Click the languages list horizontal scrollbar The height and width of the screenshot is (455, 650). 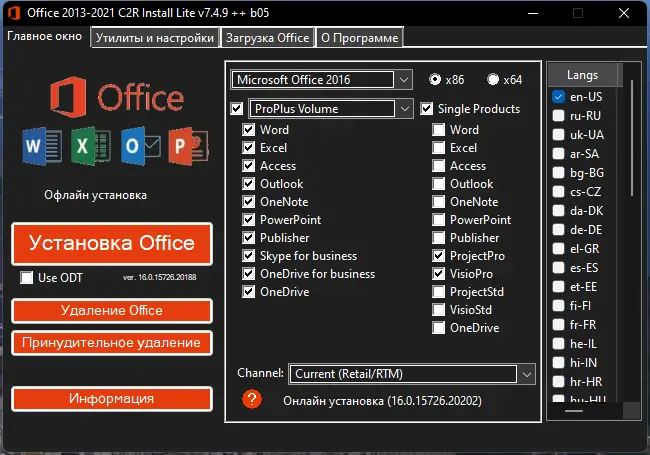(x=574, y=411)
